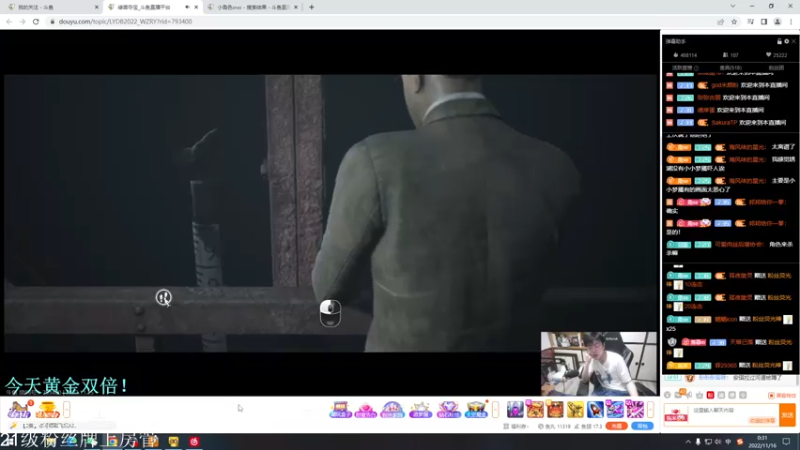
Task: Open the browser profile avatar
Action: [778, 21]
